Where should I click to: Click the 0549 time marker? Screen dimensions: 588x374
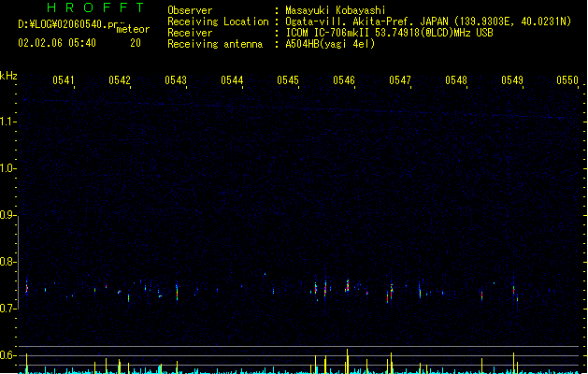point(512,80)
